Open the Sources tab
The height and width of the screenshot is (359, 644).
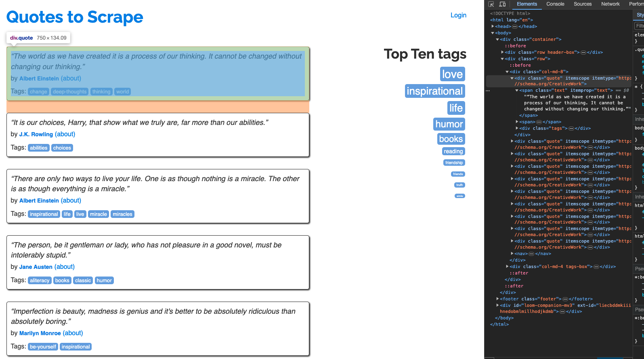click(x=583, y=4)
